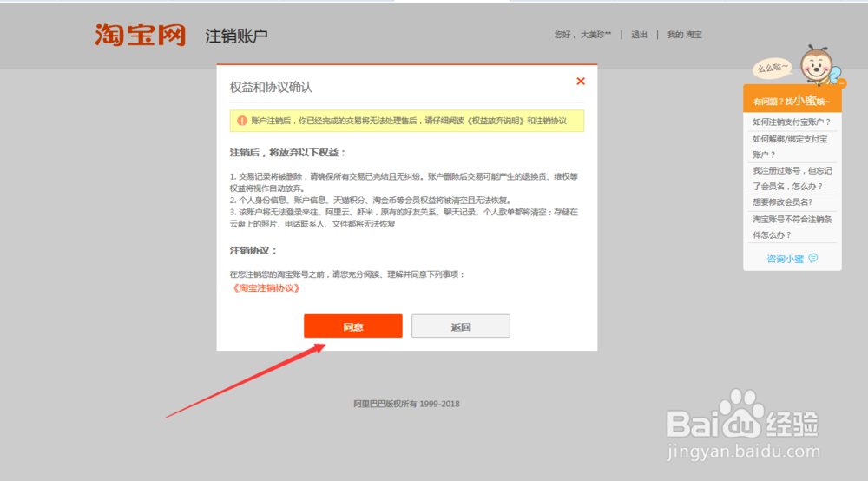Open the 《淘宝注销协议》 link
Image resolution: width=868 pixels, height=481 pixels.
(266, 288)
